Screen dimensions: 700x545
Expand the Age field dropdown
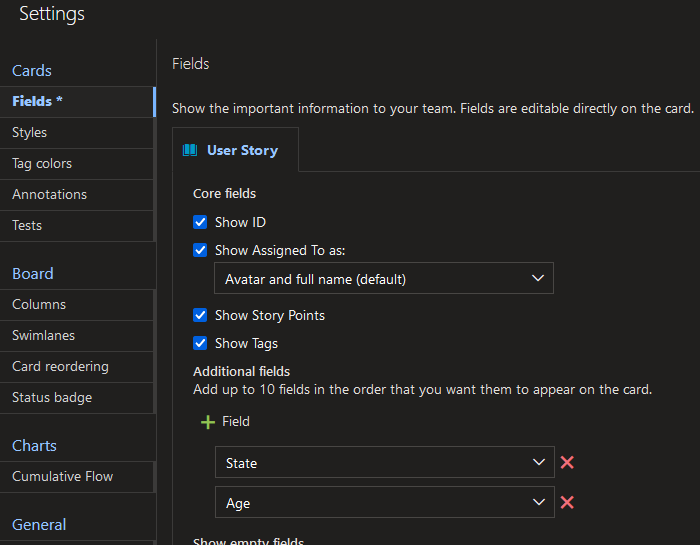click(385, 503)
